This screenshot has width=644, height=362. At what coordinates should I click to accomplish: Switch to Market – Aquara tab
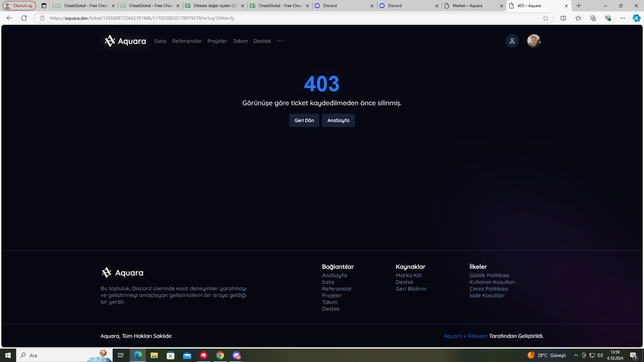click(x=474, y=6)
